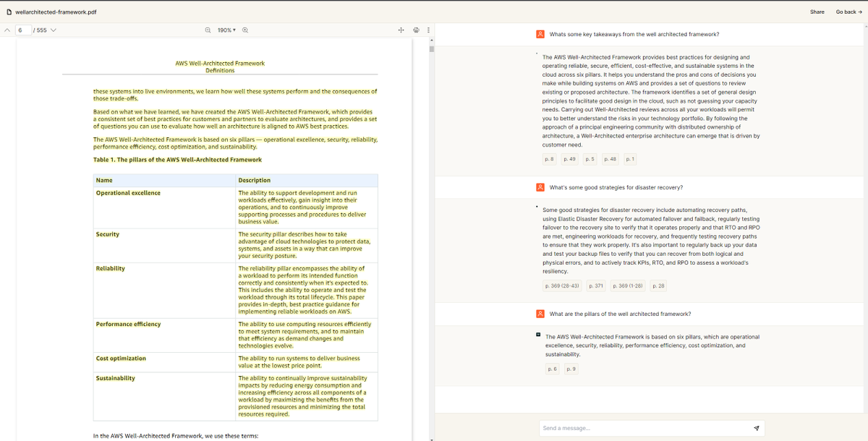Click the Table 1 pillars caption
868x441 pixels.
click(177, 160)
